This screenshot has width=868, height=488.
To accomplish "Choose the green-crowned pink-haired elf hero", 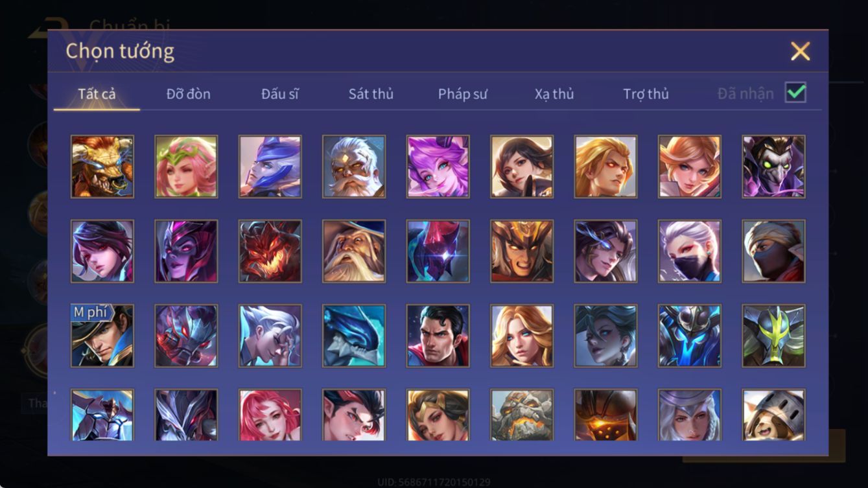I will [x=186, y=167].
